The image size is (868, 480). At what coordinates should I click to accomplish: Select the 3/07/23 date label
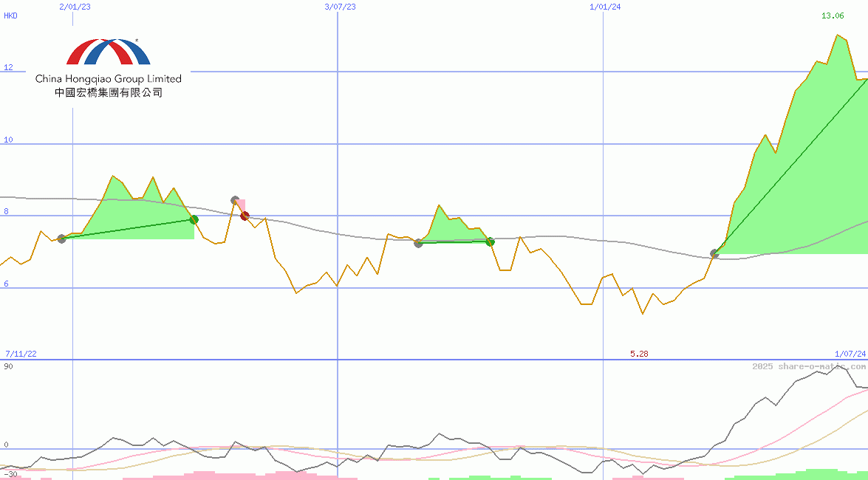pyautogui.click(x=339, y=7)
